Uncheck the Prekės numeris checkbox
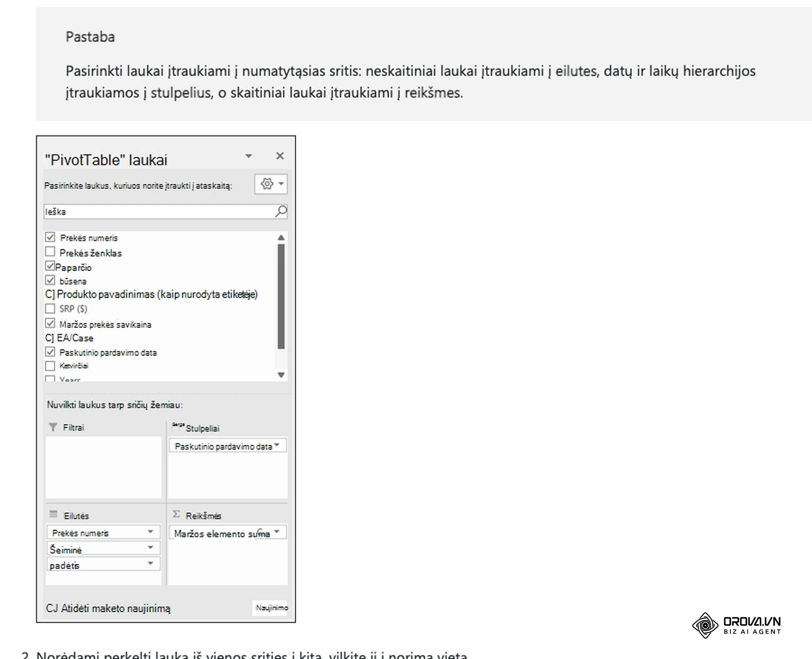812x659 pixels. coord(50,237)
